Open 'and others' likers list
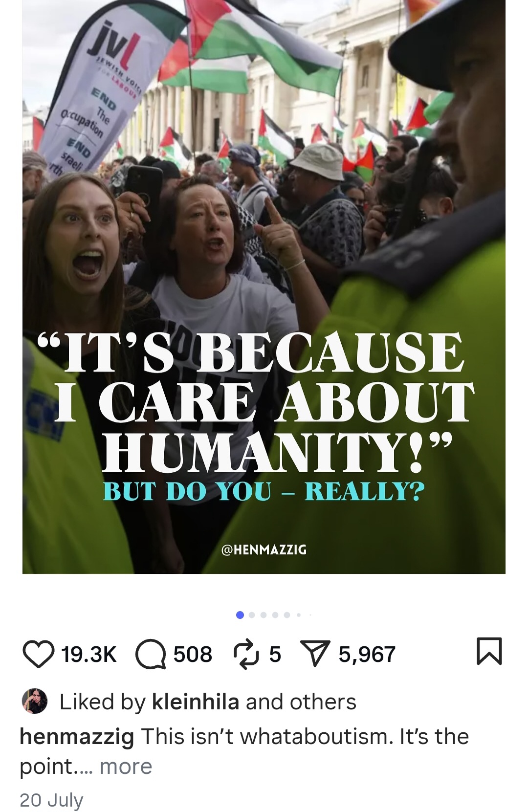Screen dimensions: 528x812 click(301, 702)
